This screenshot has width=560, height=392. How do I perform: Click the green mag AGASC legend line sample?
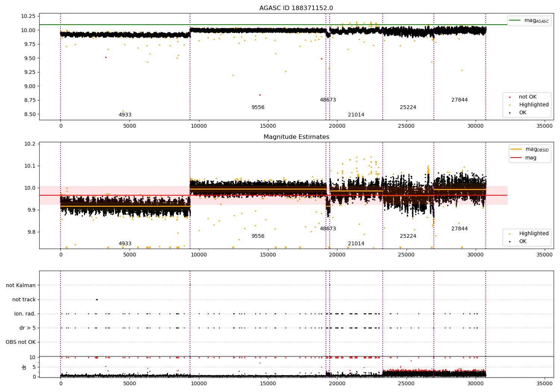515,21
